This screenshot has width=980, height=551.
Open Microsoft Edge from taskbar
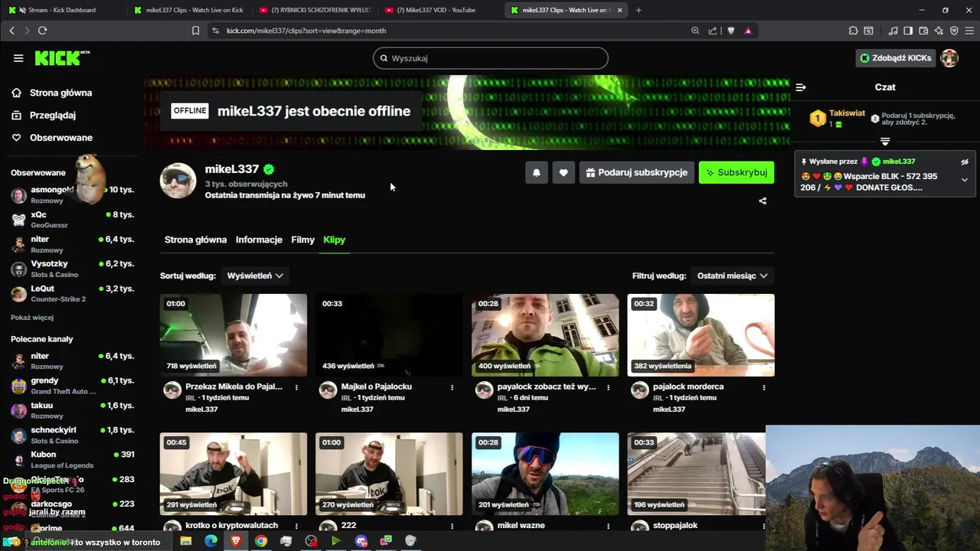click(x=211, y=541)
